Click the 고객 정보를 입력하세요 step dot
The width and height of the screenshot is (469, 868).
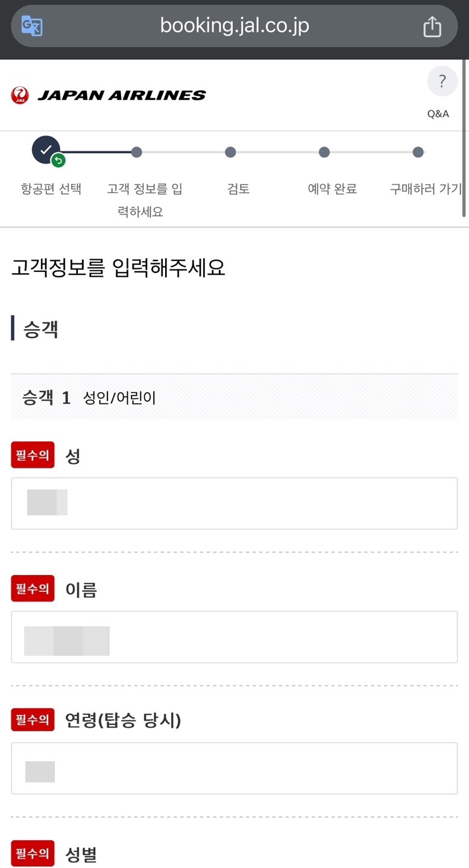coord(137,153)
